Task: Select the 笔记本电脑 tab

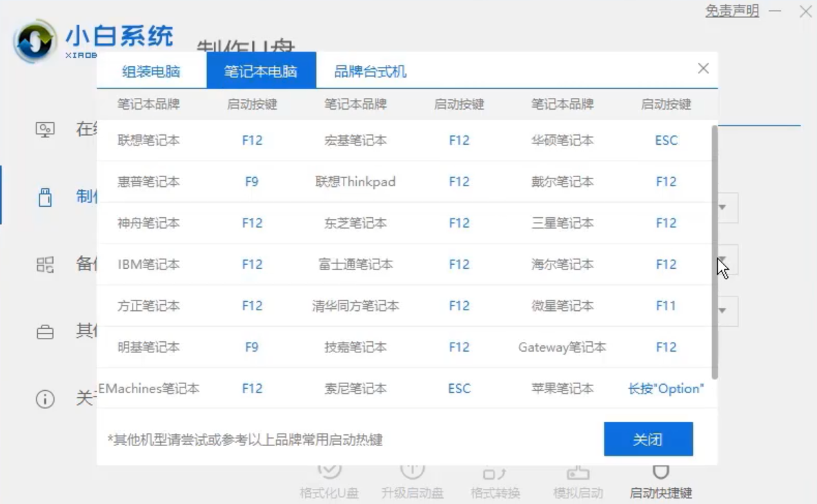Action: pos(261,70)
